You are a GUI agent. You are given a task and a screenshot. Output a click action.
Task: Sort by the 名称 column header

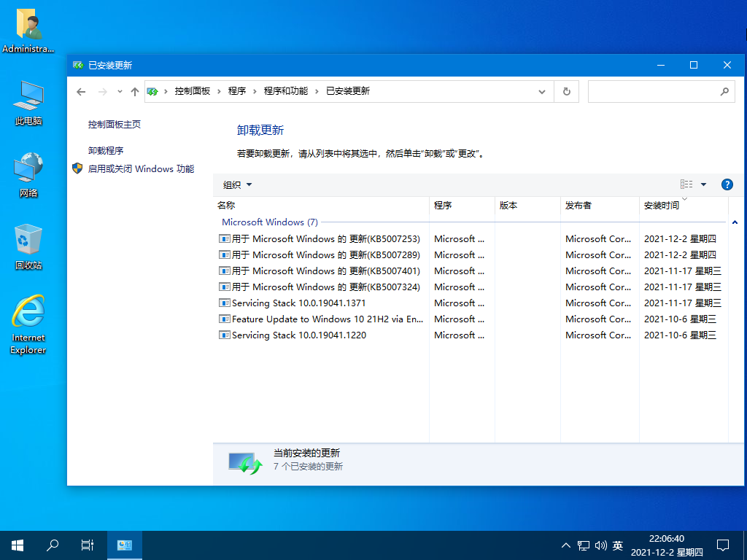pos(321,205)
